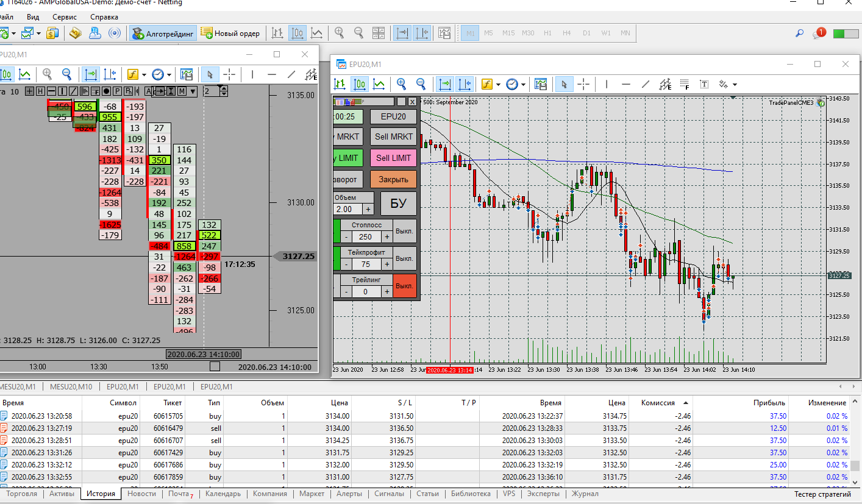Click the horizontal line tool in right chart
Viewport: 862px width, 504px height.
(x=626, y=84)
